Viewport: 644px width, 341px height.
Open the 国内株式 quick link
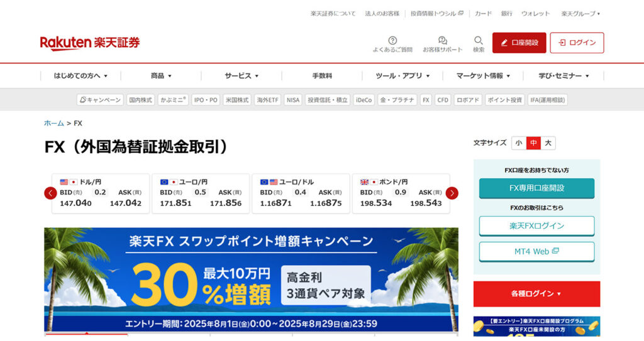coord(140,100)
